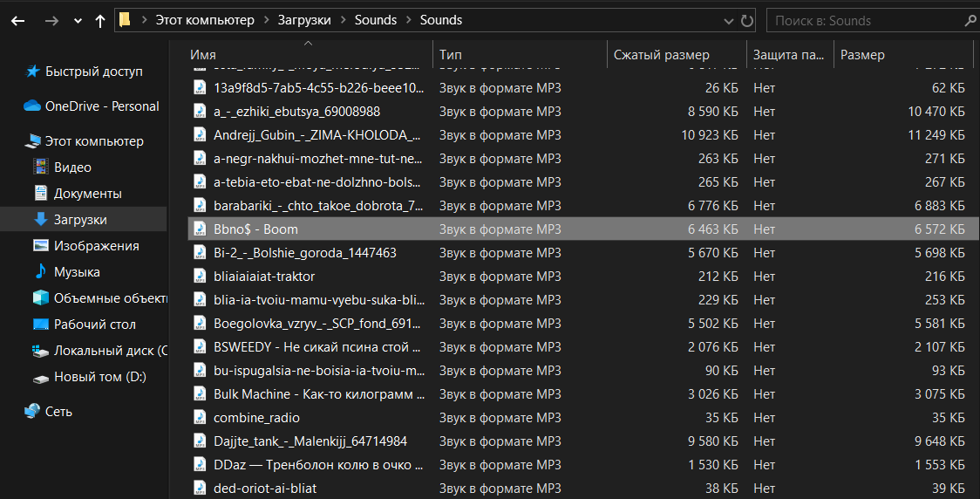Click MP3 icon of barabariki file
980x499 pixels.
pos(200,206)
